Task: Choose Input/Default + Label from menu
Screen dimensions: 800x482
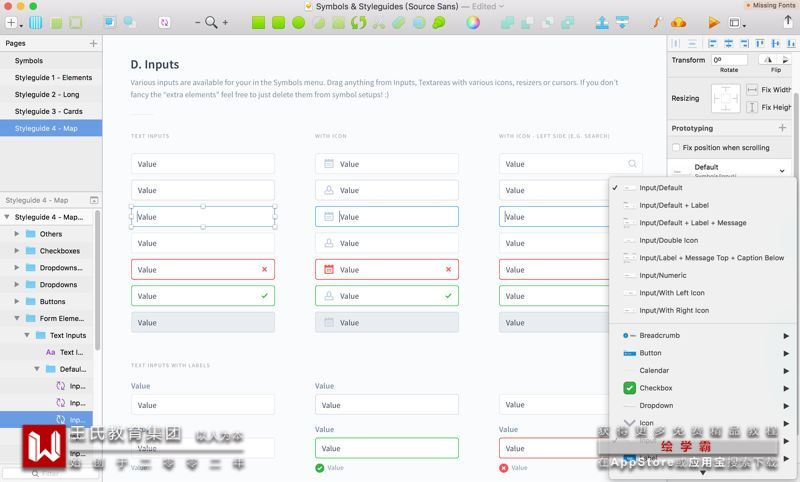Action: 673,205
